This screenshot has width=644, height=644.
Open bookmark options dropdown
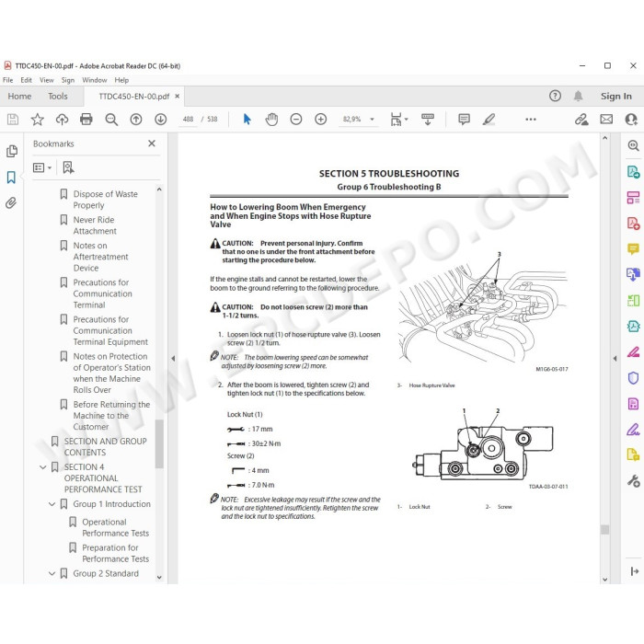tap(42, 167)
